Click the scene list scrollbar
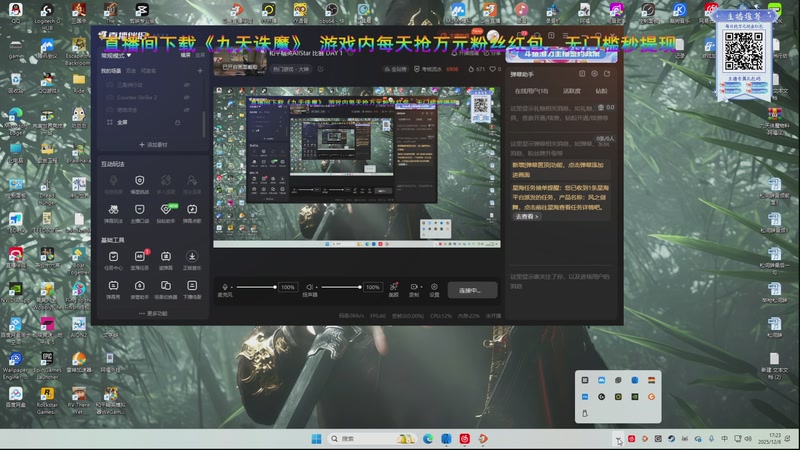 tap(204, 124)
